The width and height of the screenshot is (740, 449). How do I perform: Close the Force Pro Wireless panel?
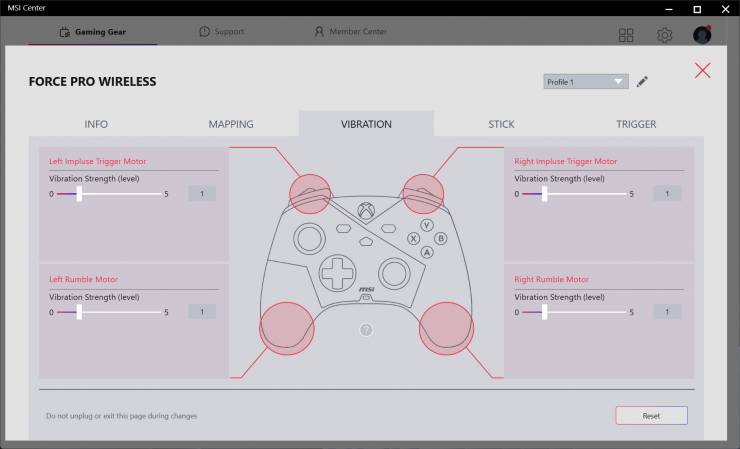pyautogui.click(x=703, y=70)
